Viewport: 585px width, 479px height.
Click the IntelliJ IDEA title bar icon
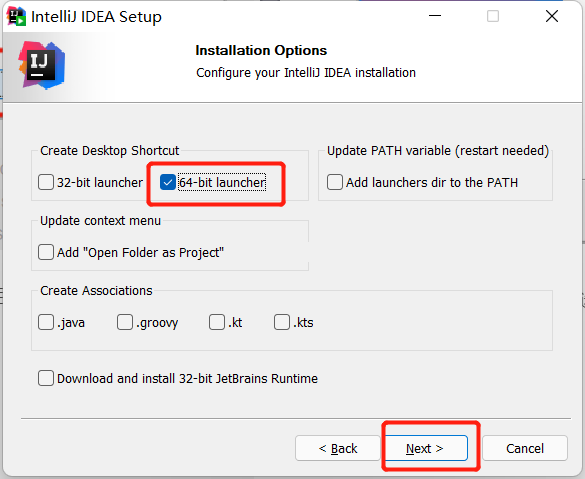[16, 17]
